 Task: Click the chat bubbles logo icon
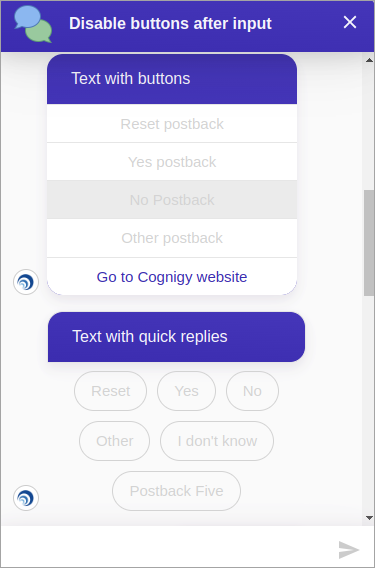click(x=33, y=24)
